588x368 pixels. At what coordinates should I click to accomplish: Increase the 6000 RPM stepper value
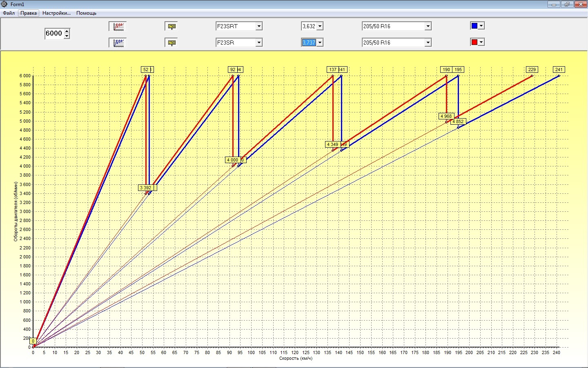pyautogui.click(x=67, y=31)
